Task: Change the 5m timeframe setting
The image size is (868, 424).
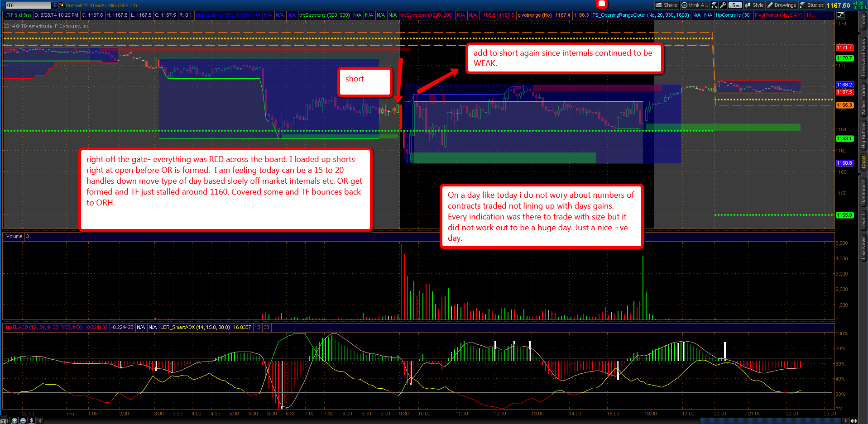Action: pyautogui.click(x=735, y=5)
